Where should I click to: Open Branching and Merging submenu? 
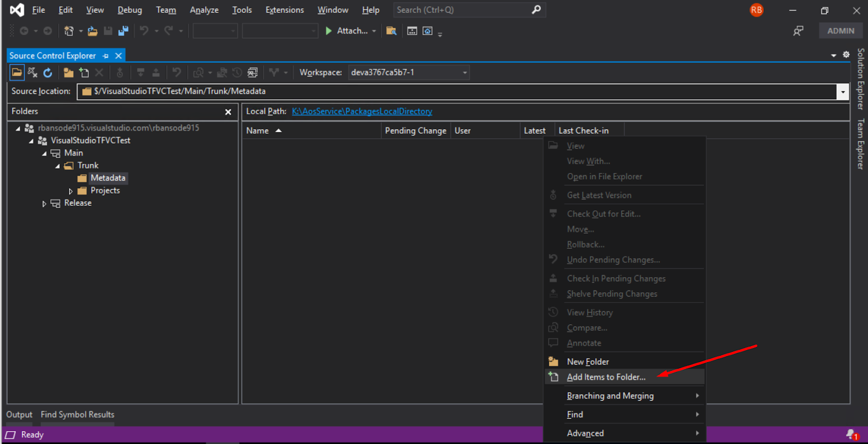tap(624, 396)
